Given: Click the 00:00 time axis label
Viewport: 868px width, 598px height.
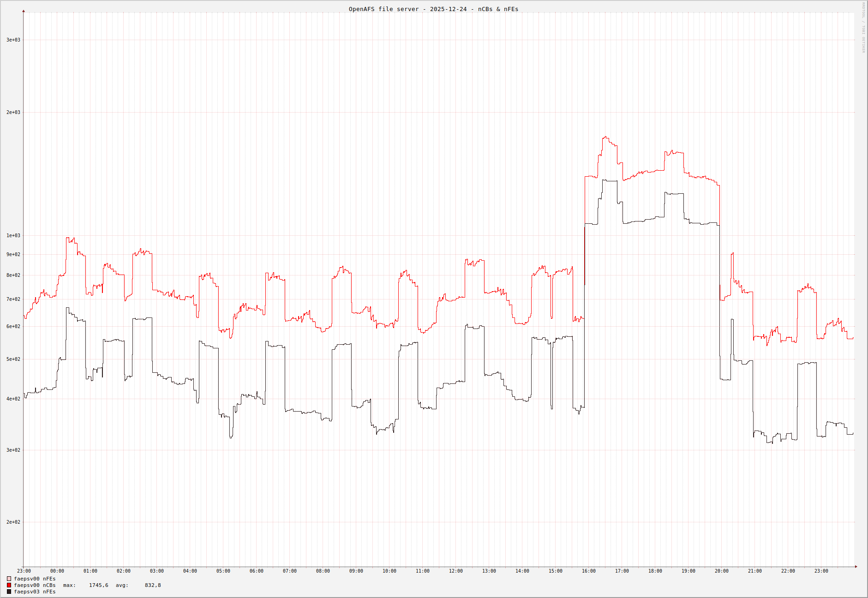Looking at the screenshot, I should pos(57,571).
